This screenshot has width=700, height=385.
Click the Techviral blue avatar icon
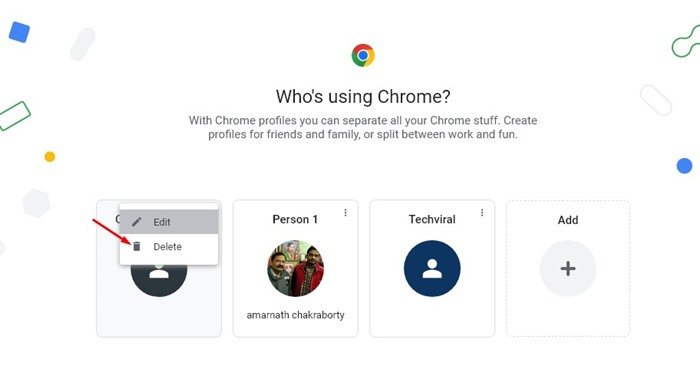[432, 268]
